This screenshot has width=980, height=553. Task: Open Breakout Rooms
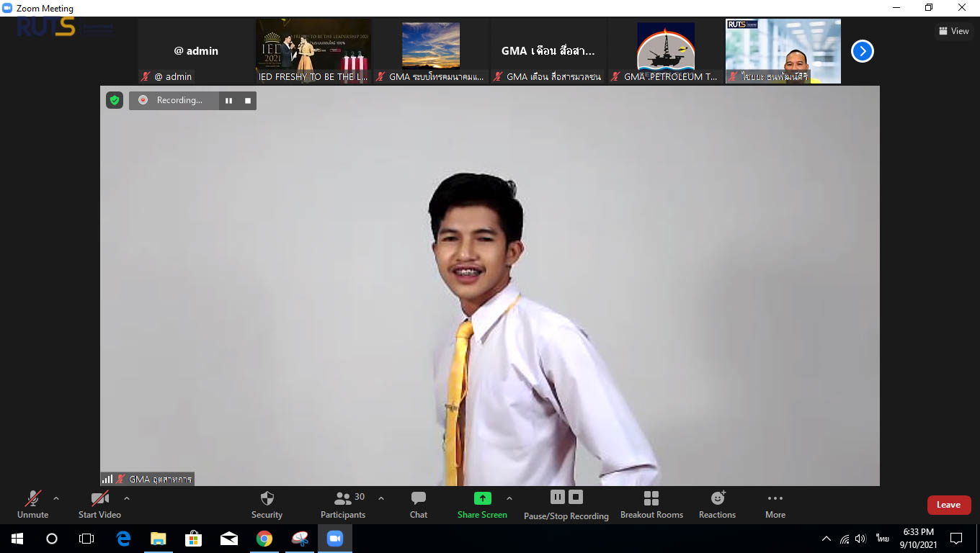click(651, 505)
